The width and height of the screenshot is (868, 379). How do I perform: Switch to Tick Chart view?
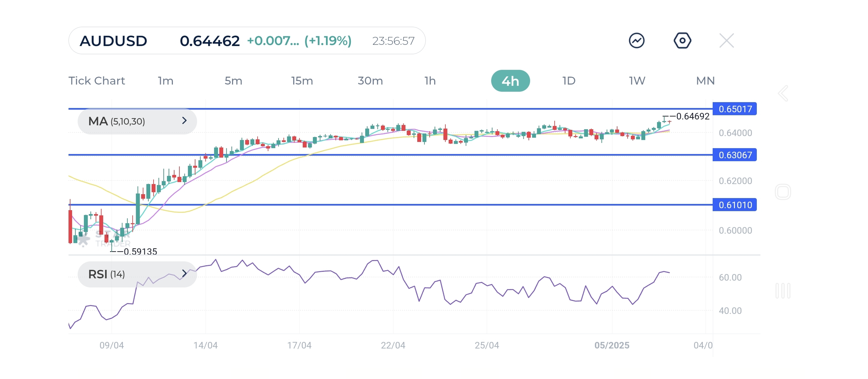[97, 81]
